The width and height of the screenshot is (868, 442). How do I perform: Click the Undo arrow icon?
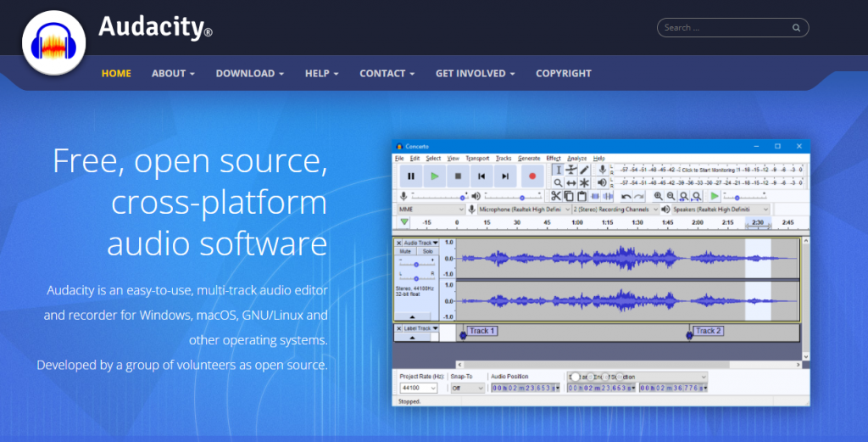pyautogui.click(x=626, y=196)
